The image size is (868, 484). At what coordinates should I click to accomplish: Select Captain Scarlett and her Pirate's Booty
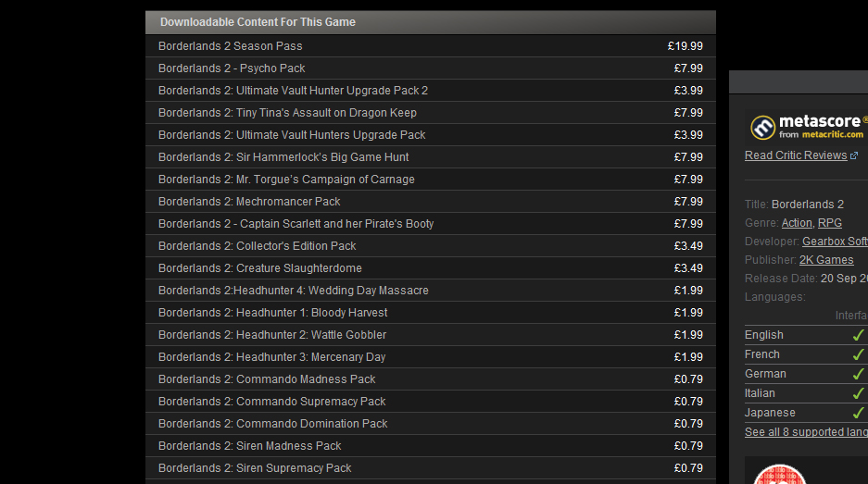click(296, 224)
